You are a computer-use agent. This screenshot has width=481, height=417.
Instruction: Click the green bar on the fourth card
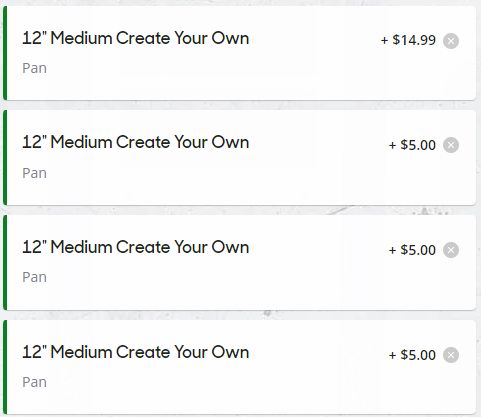click(5, 367)
